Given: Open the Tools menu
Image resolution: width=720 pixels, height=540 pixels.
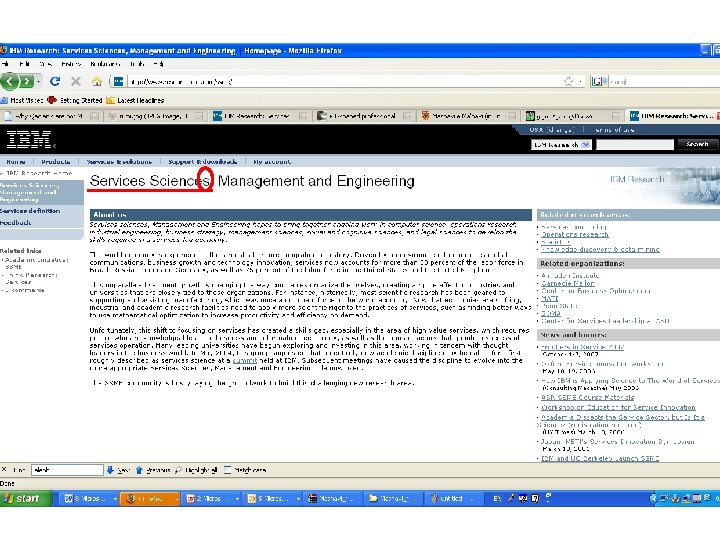Looking at the screenshot, I should (137, 64).
